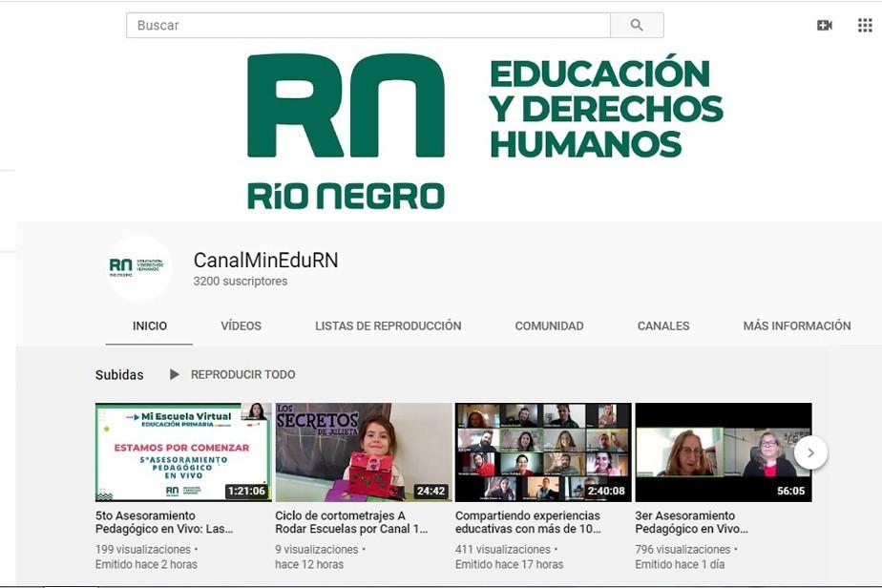Click the CanalMinEduRN channel avatar
This screenshot has height=588, width=882.
pos(139,268)
